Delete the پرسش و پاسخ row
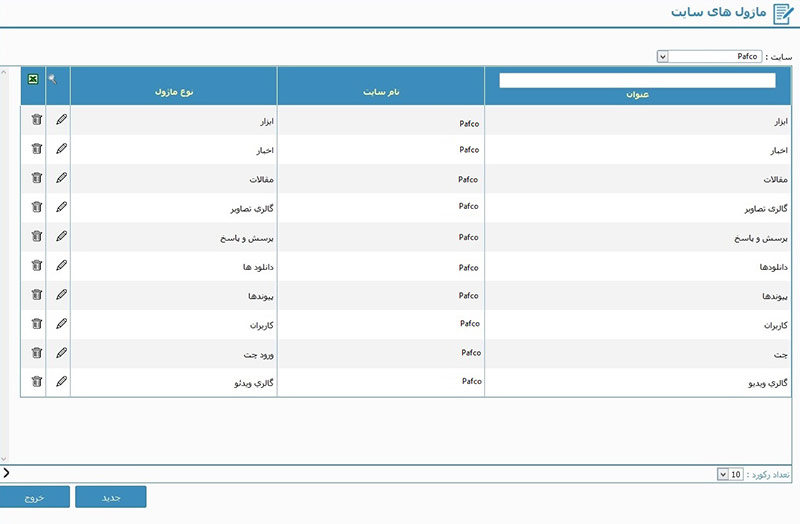This screenshot has height=524, width=800. coord(37,236)
